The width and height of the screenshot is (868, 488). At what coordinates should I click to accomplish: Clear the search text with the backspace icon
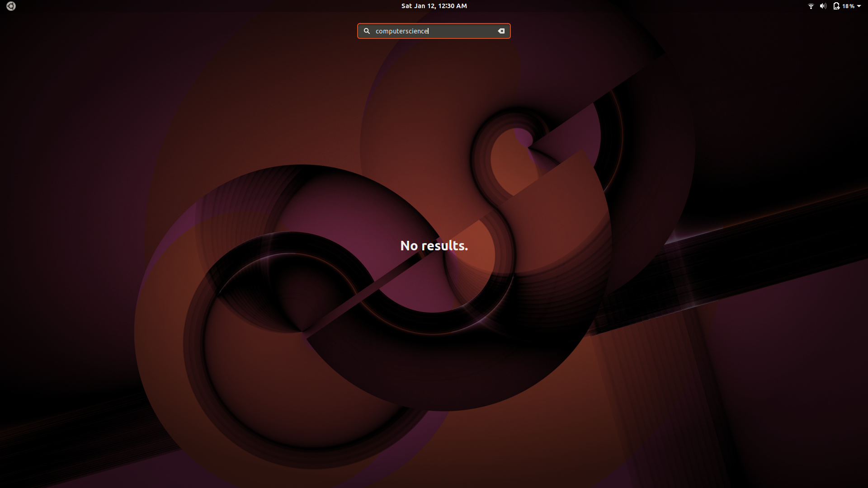[501, 31]
